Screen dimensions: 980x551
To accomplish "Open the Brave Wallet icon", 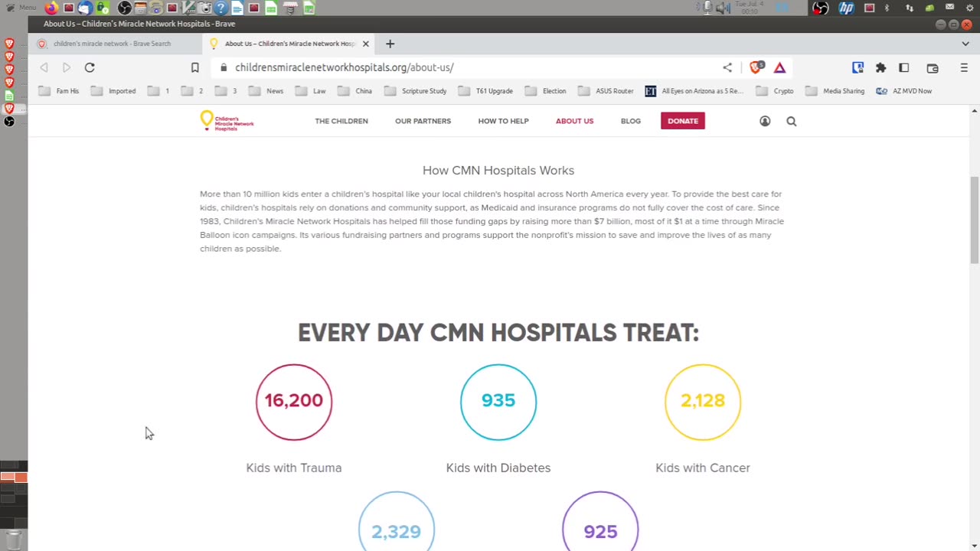I will point(932,67).
